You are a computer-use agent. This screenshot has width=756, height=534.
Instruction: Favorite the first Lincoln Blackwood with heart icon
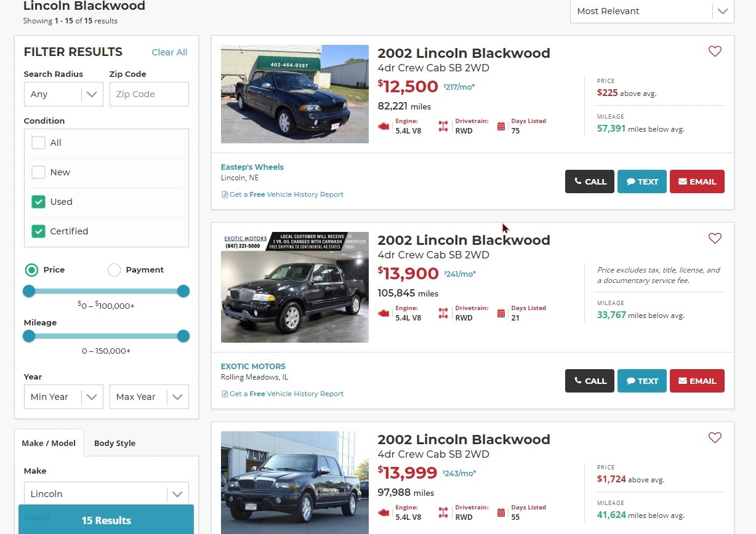pos(715,52)
